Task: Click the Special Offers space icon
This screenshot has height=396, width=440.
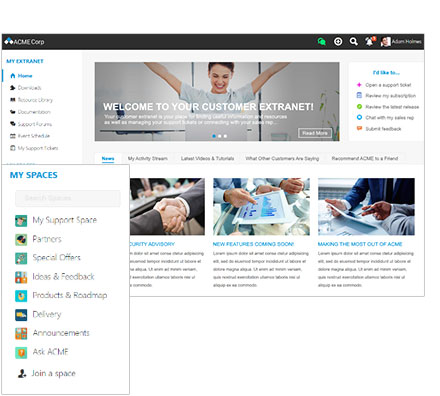Action: tap(21, 258)
